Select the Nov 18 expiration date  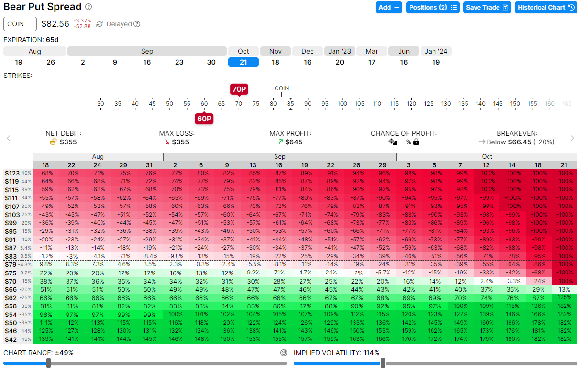coord(276,62)
